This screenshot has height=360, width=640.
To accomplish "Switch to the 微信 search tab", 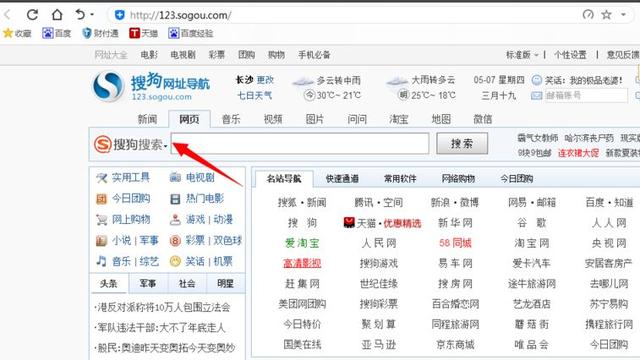I will [x=483, y=119].
